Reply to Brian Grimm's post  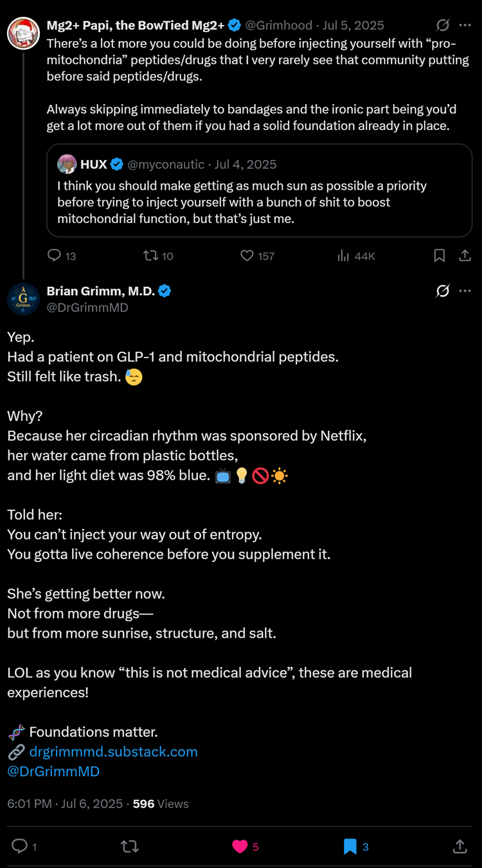(x=20, y=847)
